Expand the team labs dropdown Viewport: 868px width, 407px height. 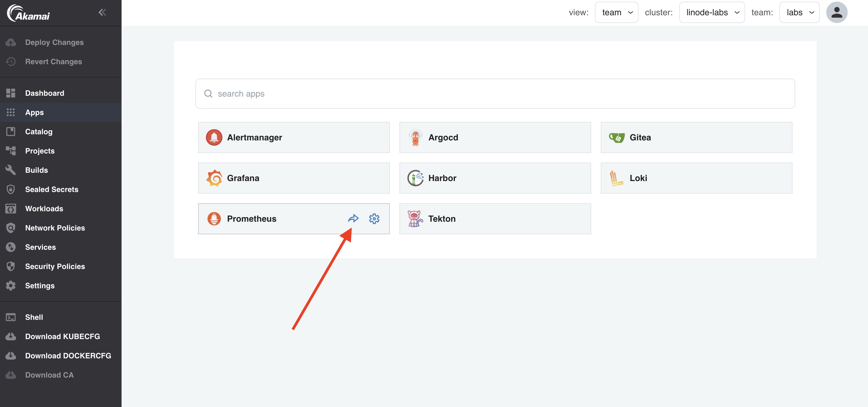799,12
